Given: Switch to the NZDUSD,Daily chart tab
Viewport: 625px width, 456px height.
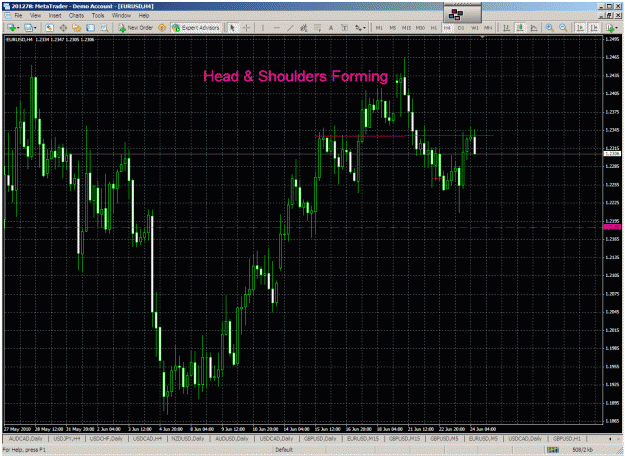Looking at the screenshot, I should point(188,438).
